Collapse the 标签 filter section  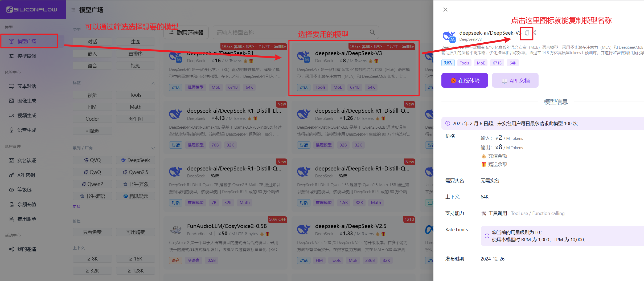(x=153, y=83)
